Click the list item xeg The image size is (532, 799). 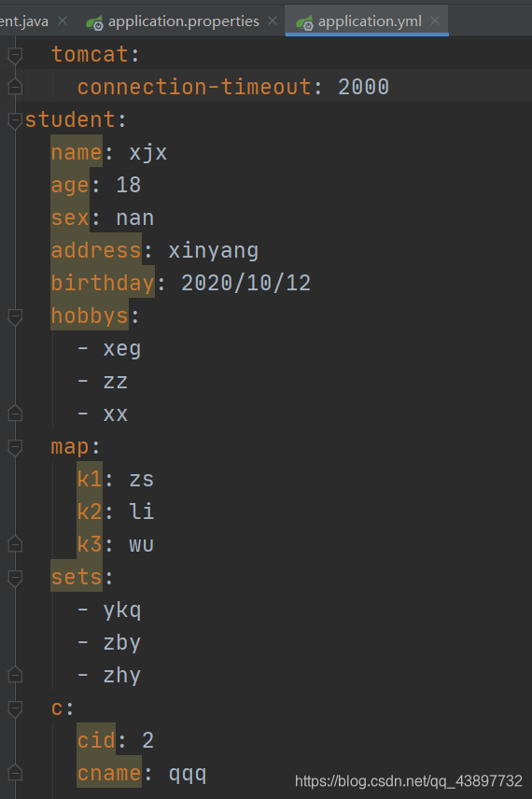122,349
